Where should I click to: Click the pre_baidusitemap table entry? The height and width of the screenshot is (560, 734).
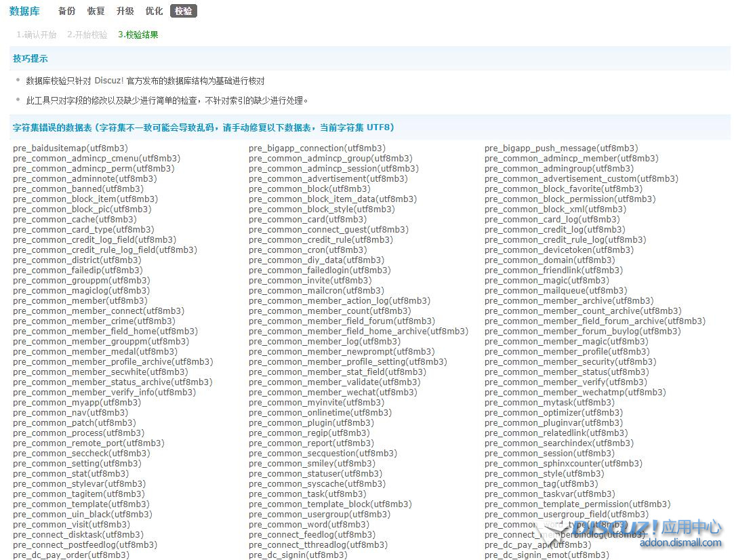(70, 148)
